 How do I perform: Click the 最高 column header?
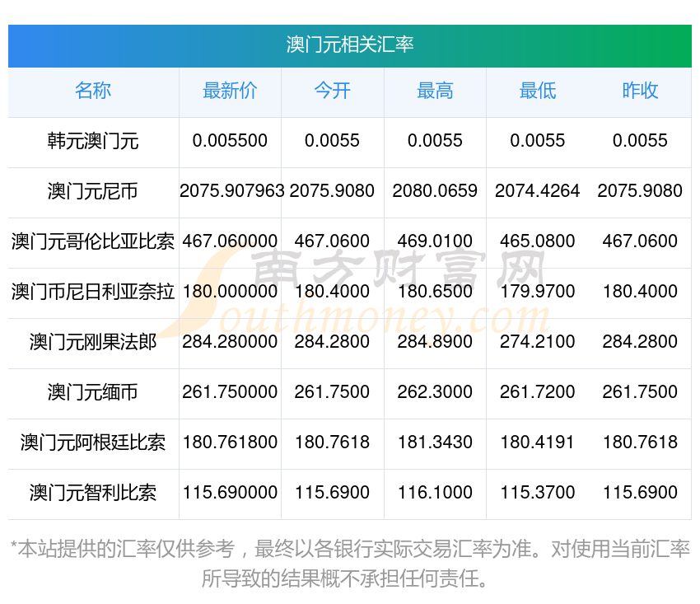point(435,91)
